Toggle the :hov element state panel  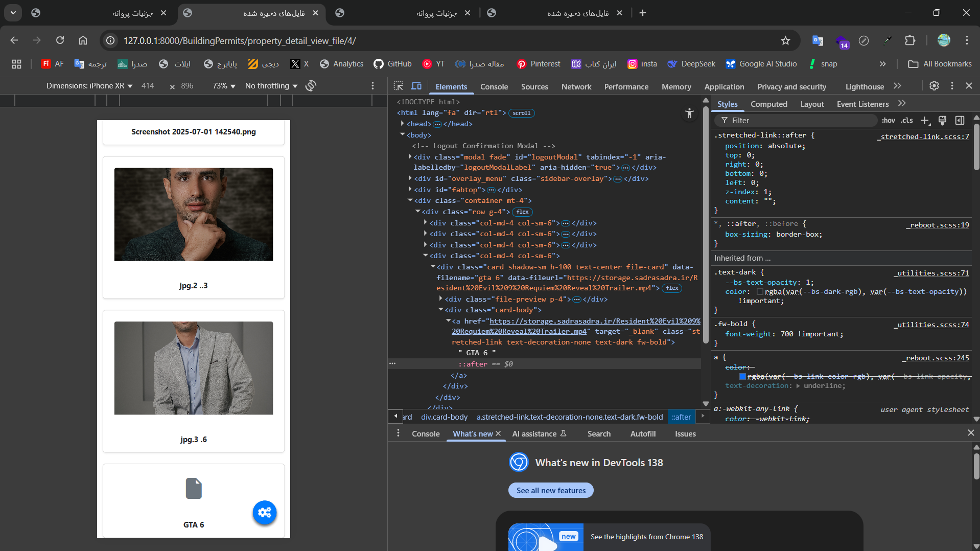tap(888, 121)
